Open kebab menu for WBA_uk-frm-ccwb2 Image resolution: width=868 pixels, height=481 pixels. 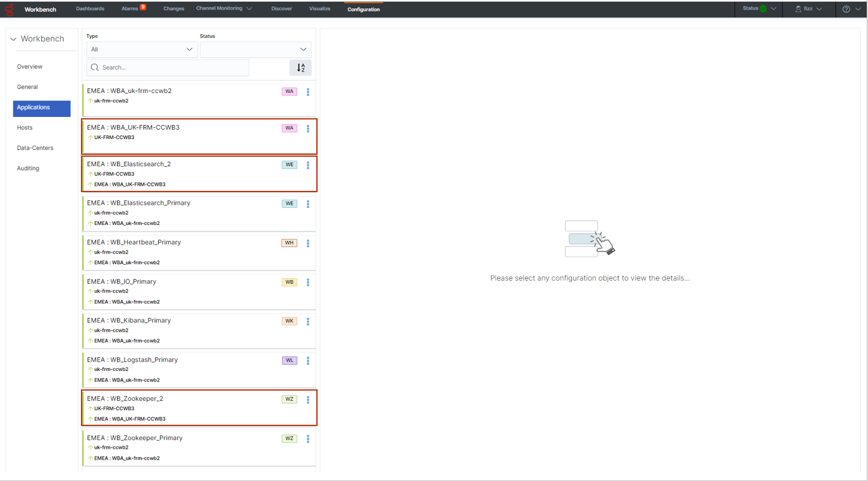(308, 92)
